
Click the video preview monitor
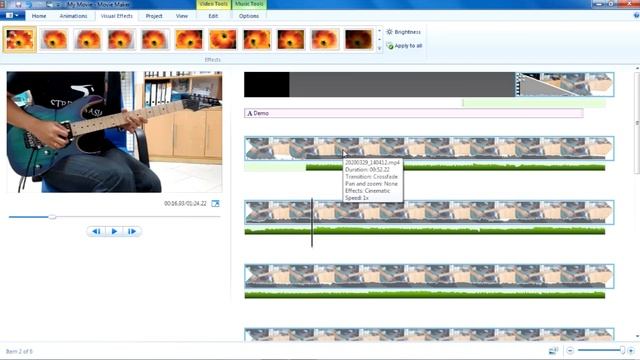pos(114,132)
